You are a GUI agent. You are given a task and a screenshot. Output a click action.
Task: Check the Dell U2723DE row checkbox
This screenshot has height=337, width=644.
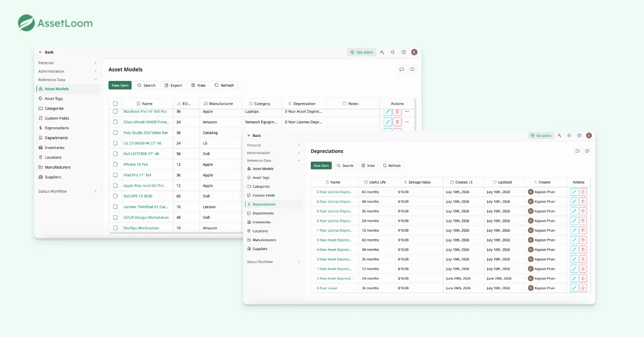click(115, 153)
